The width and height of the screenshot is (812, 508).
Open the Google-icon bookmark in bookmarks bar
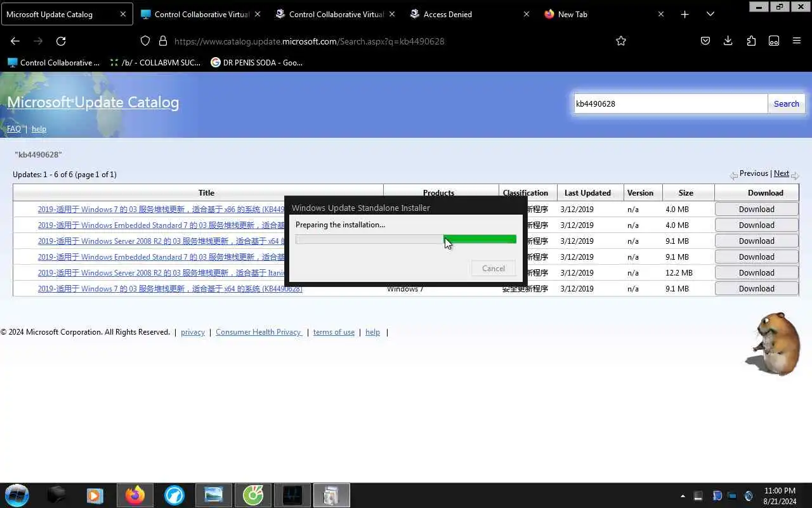[x=257, y=62]
